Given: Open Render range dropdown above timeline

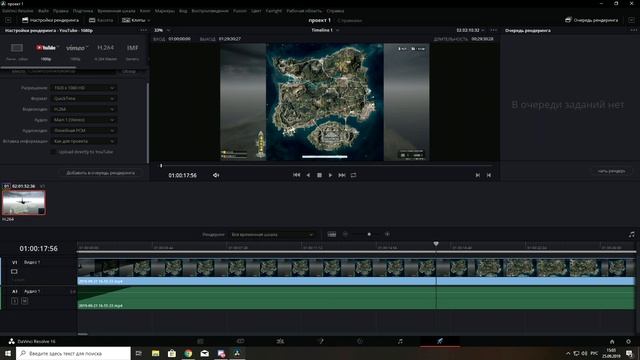Looking at the screenshot, I should [272, 235].
